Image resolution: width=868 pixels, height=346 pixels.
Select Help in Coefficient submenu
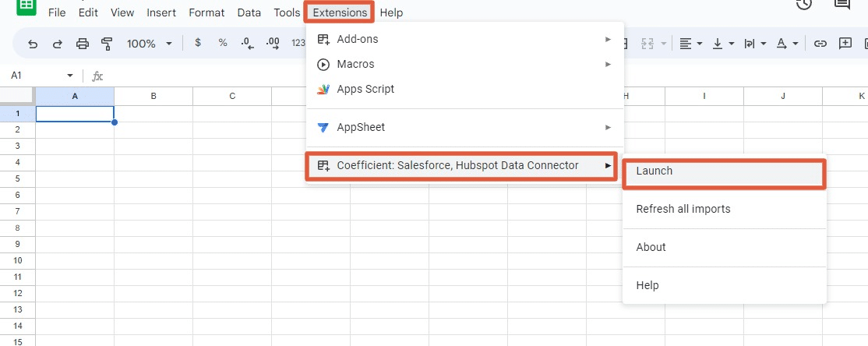[725, 286]
